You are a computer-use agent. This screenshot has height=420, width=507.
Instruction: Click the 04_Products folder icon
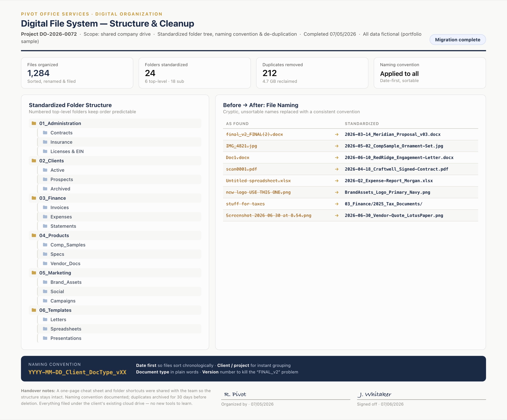pos(34,236)
